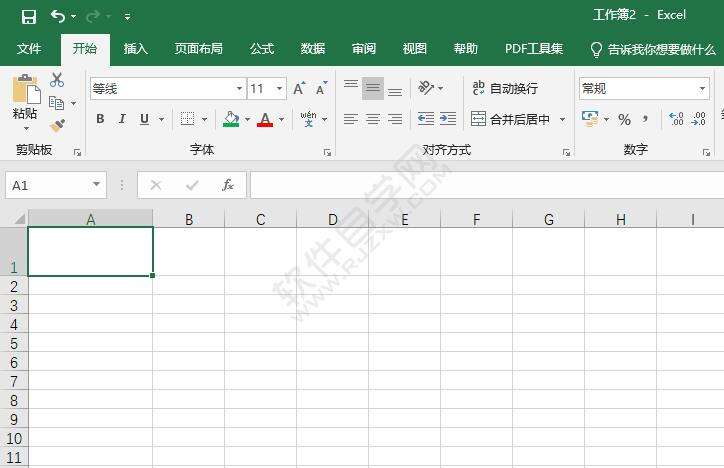Apply the fill color bucket

point(231,119)
